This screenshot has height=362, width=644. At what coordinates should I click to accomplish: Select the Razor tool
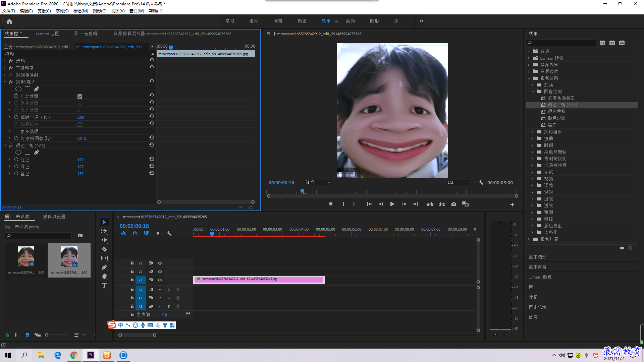(104, 249)
